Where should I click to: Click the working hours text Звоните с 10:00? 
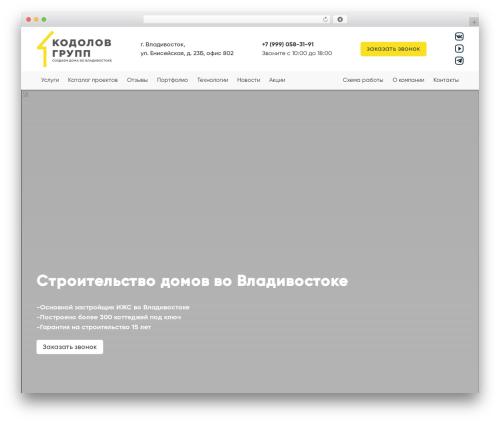pyautogui.click(x=297, y=53)
